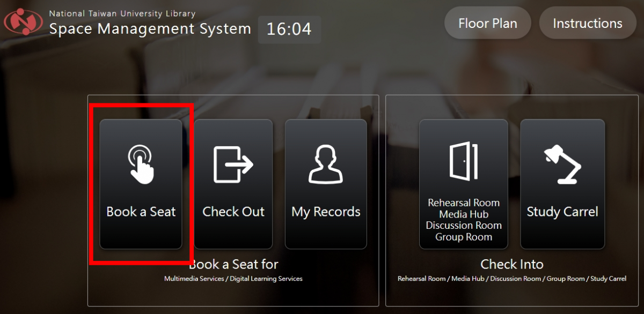Click the Rehearsal Room Media Hub label text
This screenshot has width=644, height=314.
(464, 220)
